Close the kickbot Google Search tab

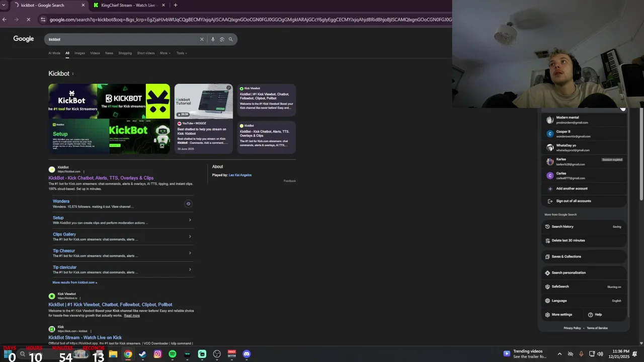tap(84, 5)
